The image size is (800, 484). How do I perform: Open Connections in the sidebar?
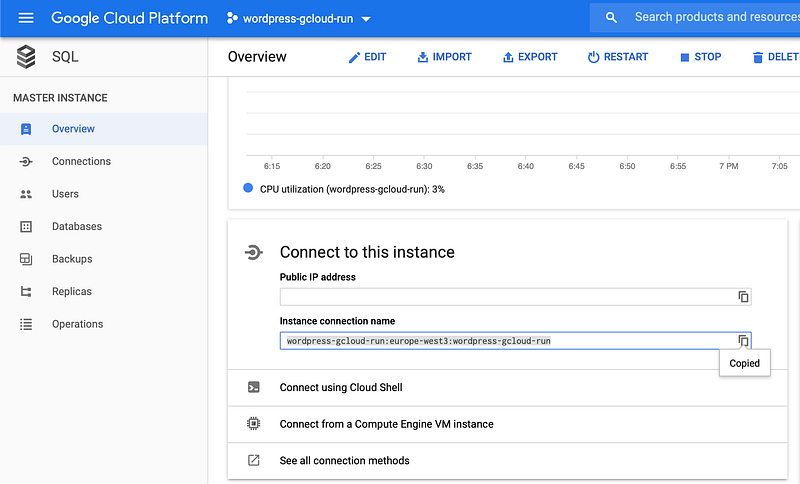(x=104, y=162)
